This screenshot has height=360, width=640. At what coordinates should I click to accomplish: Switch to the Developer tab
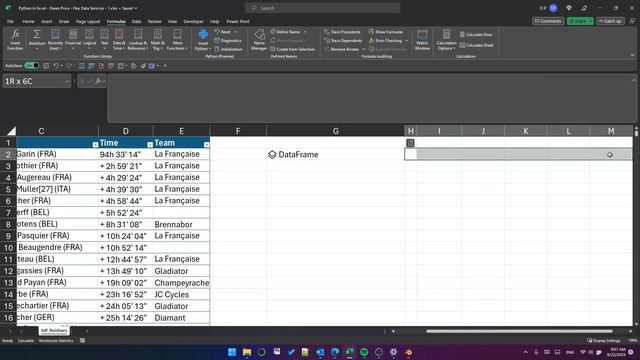click(193, 21)
